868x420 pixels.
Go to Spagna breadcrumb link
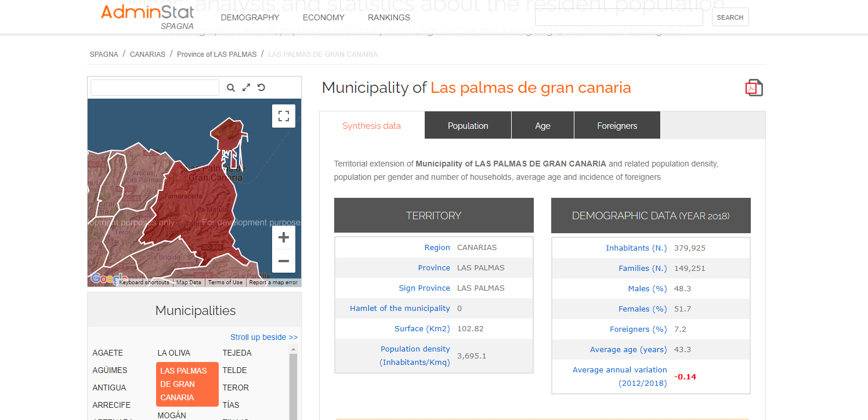coord(104,54)
